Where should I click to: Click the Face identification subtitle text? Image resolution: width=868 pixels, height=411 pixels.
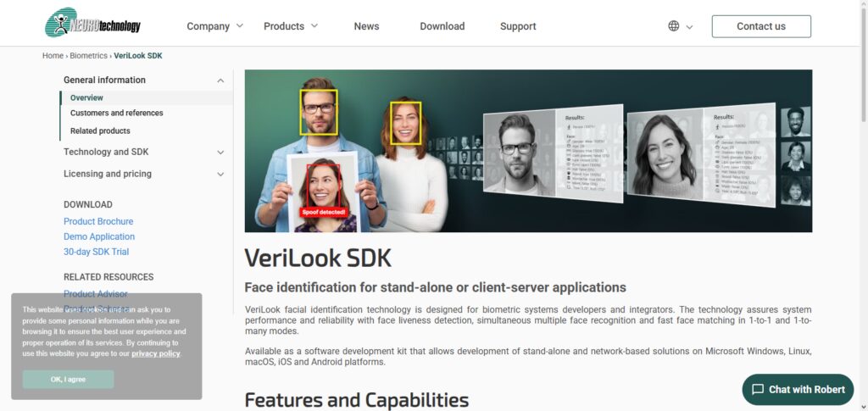coord(435,287)
